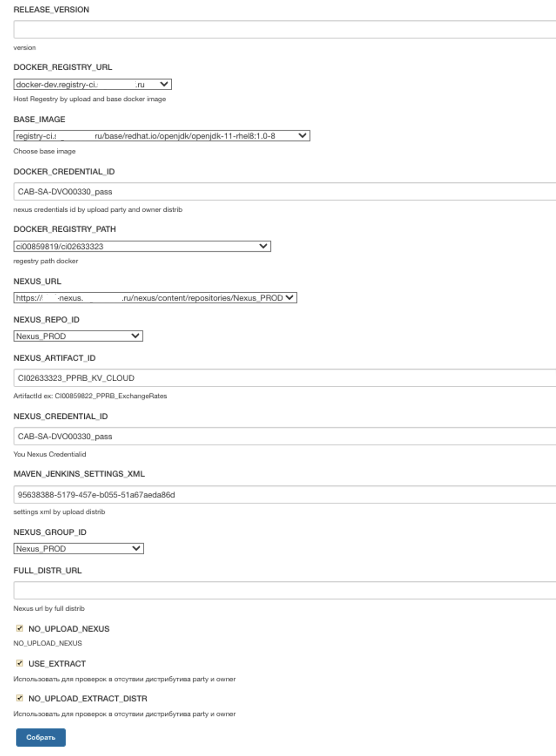
Task: Focus the NEXUS_CREDENTIAL_ID input field
Action: pos(284,436)
